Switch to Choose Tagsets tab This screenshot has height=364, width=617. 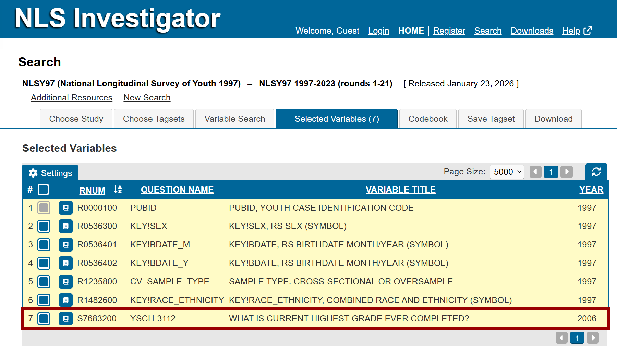click(154, 119)
